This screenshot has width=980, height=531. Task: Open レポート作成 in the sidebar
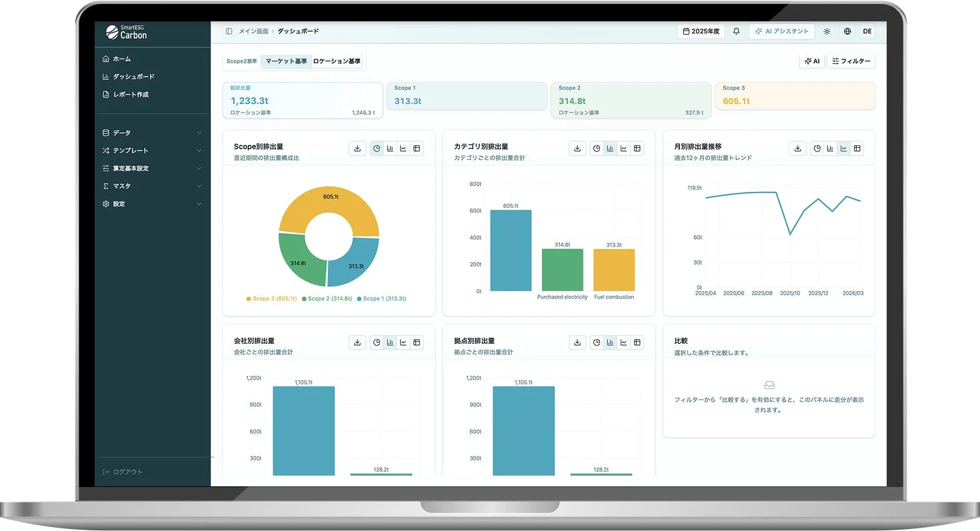pyautogui.click(x=131, y=95)
